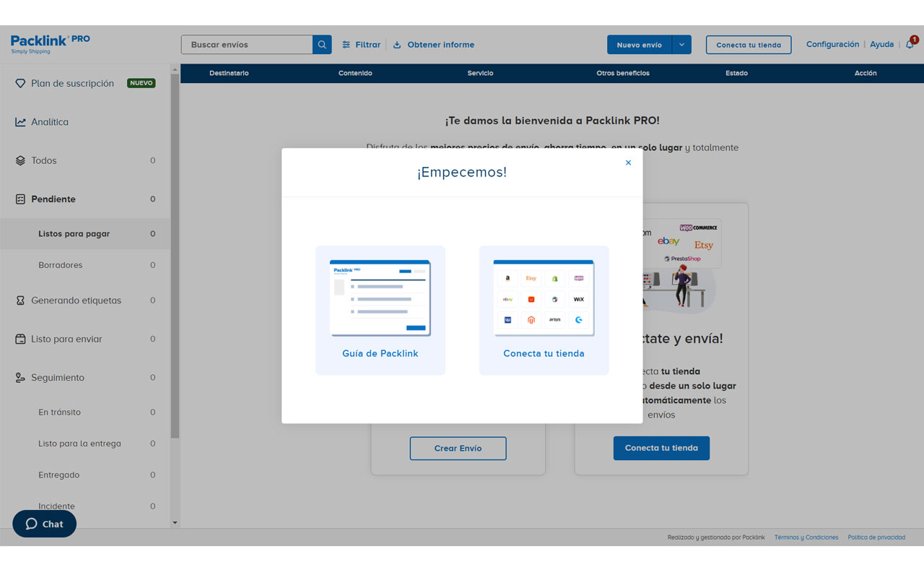924x578 pixels.
Task: Open the notifications bell
Action: pyautogui.click(x=910, y=45)
